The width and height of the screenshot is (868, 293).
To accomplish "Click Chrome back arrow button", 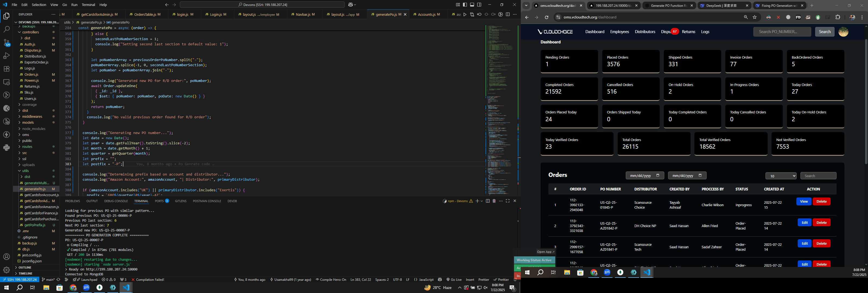I will [x=527, y=17].
